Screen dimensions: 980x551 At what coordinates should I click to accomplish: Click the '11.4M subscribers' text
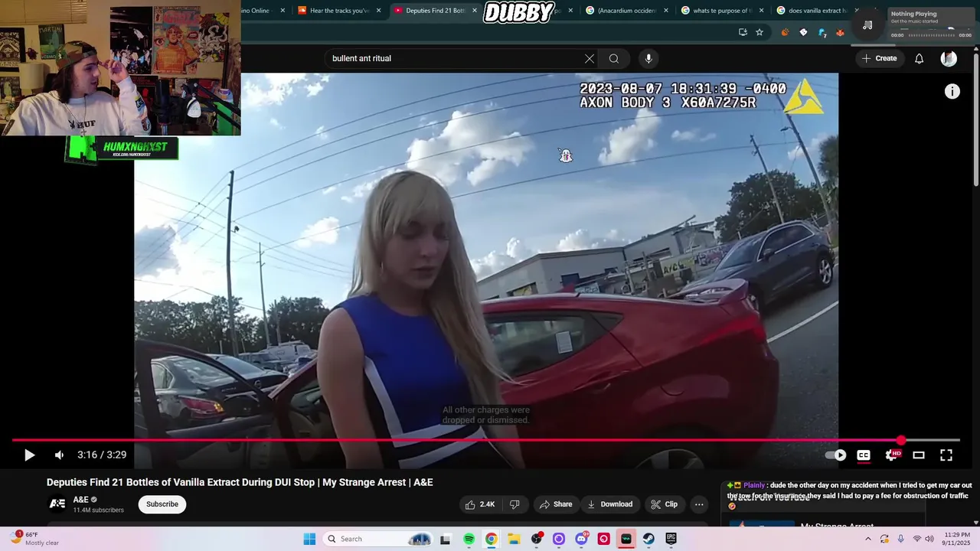tap(98, 510)
